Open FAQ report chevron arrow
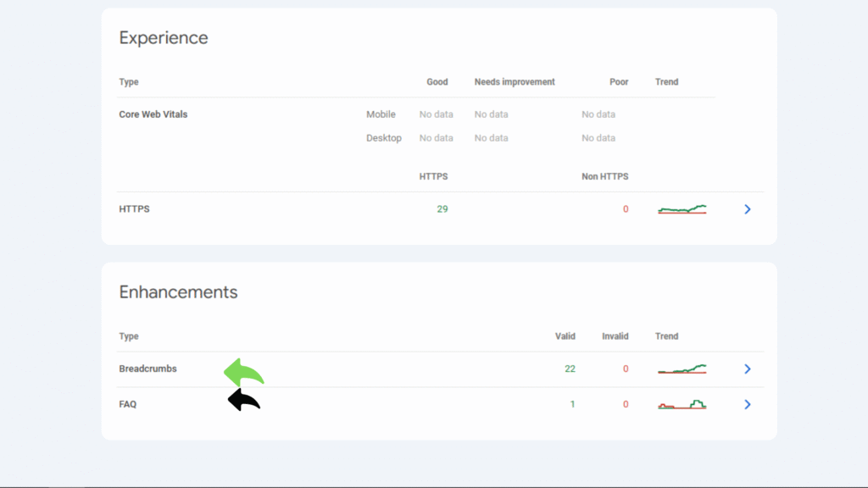The image size is (868, 488). [748, 404]
